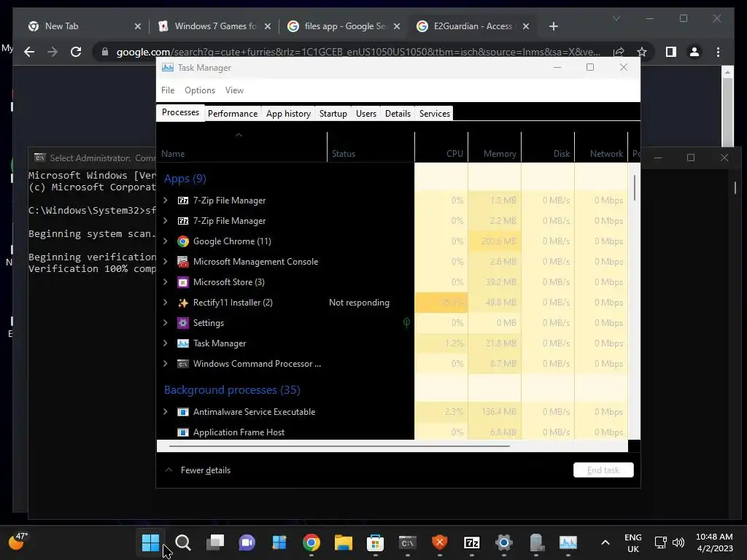Click Chrome back arrow
The height and width of the screenshot is (560, 747).
[x=29, y=52]
